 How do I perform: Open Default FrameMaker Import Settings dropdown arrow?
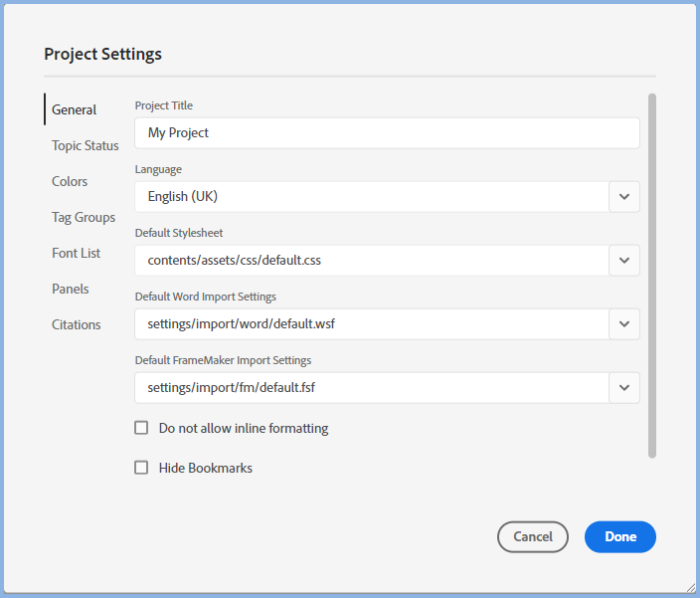(624, 387)
